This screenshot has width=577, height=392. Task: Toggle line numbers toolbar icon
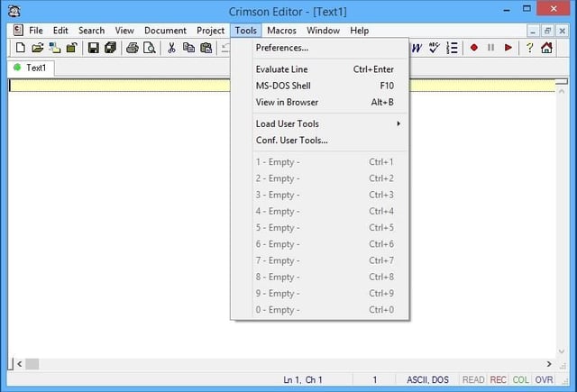pos(452,48)
